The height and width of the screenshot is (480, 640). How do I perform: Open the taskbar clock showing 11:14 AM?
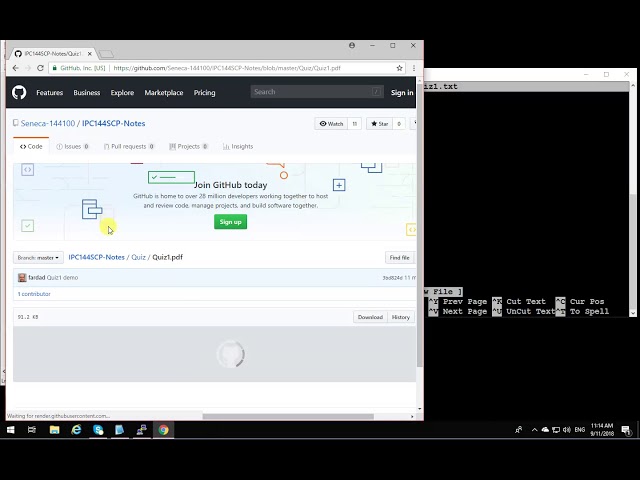click(602, 430)
